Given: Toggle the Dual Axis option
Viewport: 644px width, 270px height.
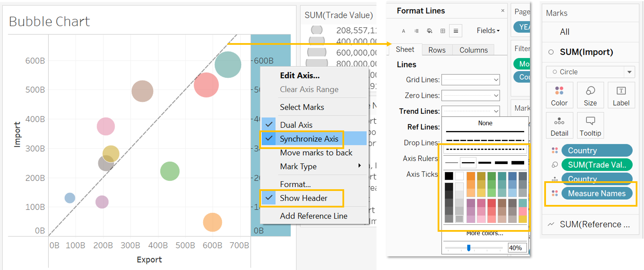Looking at the screenshot, I should point(296,125).
